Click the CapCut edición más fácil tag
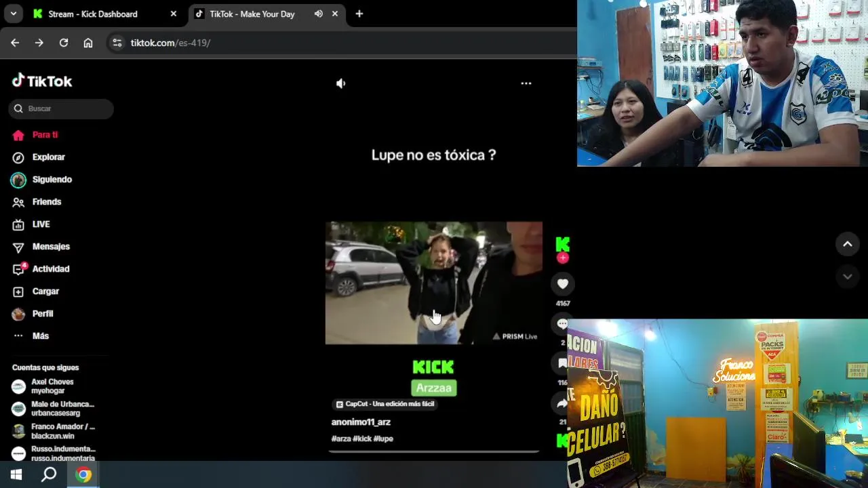The image size is (868, 488). point(384,404)
